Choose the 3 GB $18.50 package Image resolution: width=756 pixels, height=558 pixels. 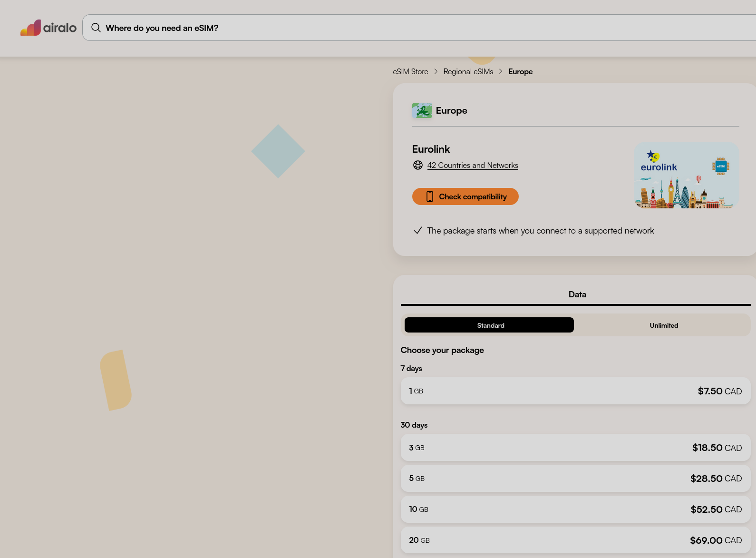point(575,448)
